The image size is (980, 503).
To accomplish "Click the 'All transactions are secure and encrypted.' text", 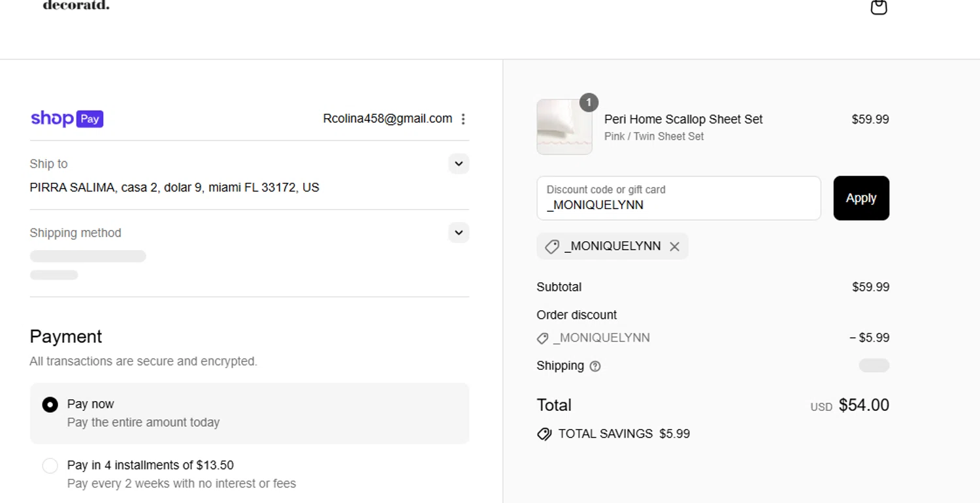I will (144, 361).
